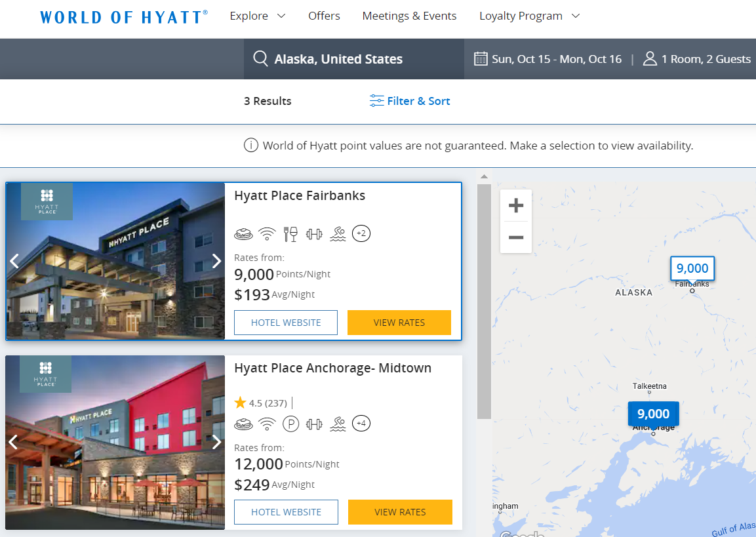Open the Hyatt Place Anchorage hotel website

click(x=285, y=511)
